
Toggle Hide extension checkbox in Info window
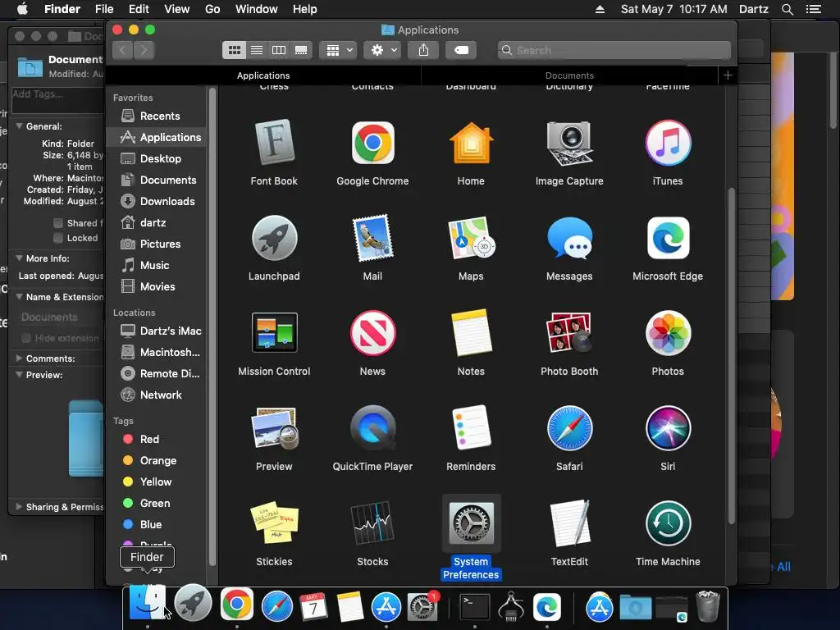coord(25,338)
